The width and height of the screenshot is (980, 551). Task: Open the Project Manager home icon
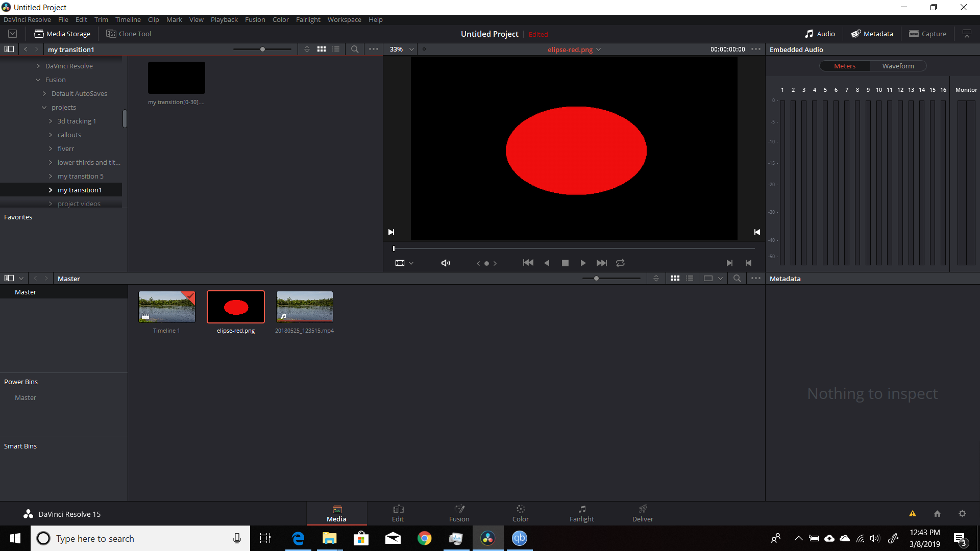[937, 514]
